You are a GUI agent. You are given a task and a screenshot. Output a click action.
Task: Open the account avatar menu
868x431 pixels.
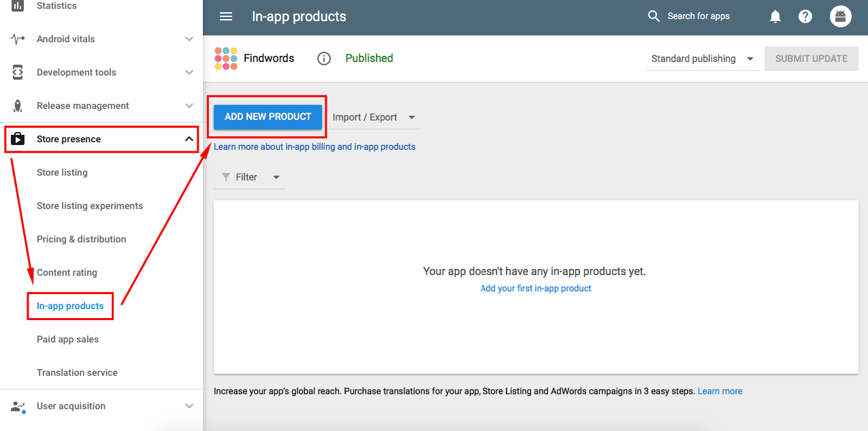click(841, 16)
